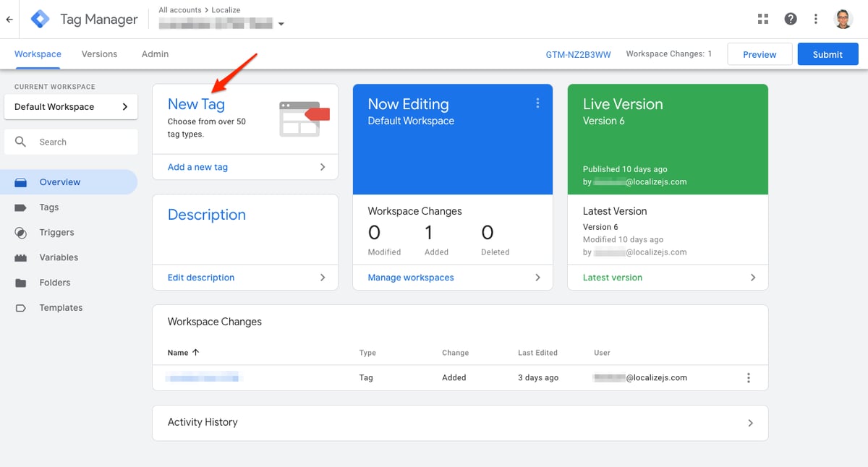Click the Folders folder icon in sidebar
The width and height of the screenshot is (868, 467).
21,283
